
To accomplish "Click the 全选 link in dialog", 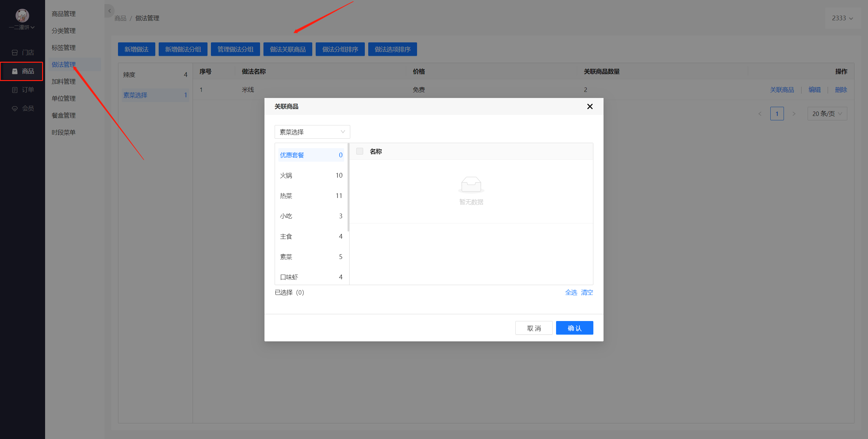I will point(571,292).
